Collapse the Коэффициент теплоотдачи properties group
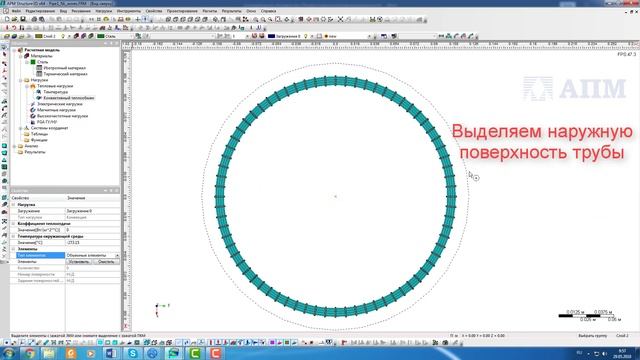This screenshot has height=360, width=640. point(13,224)
